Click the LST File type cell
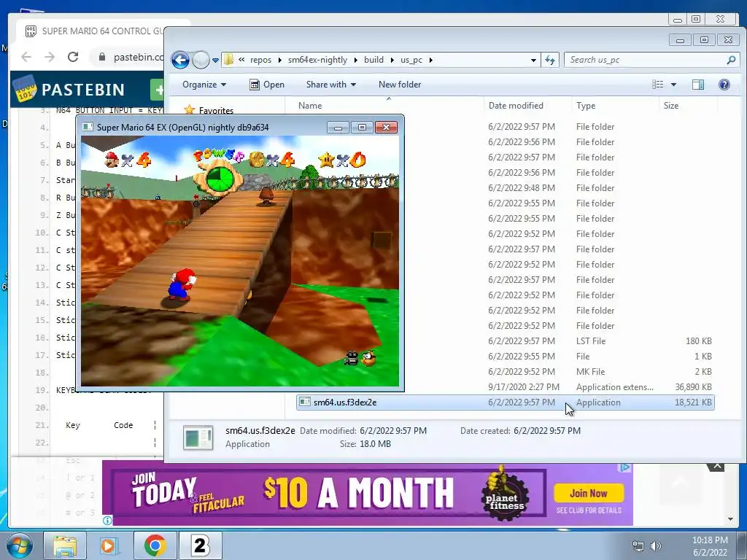 click(591, 341)
